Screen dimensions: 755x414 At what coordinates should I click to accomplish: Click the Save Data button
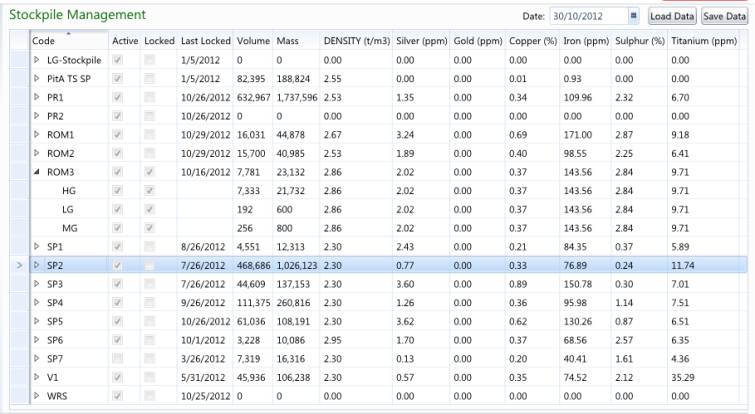[726, 16]
